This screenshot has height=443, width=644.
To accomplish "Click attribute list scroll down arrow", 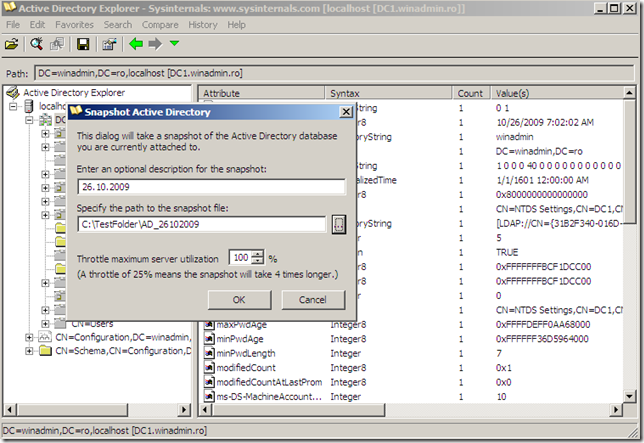I will (x=629, y=396).
